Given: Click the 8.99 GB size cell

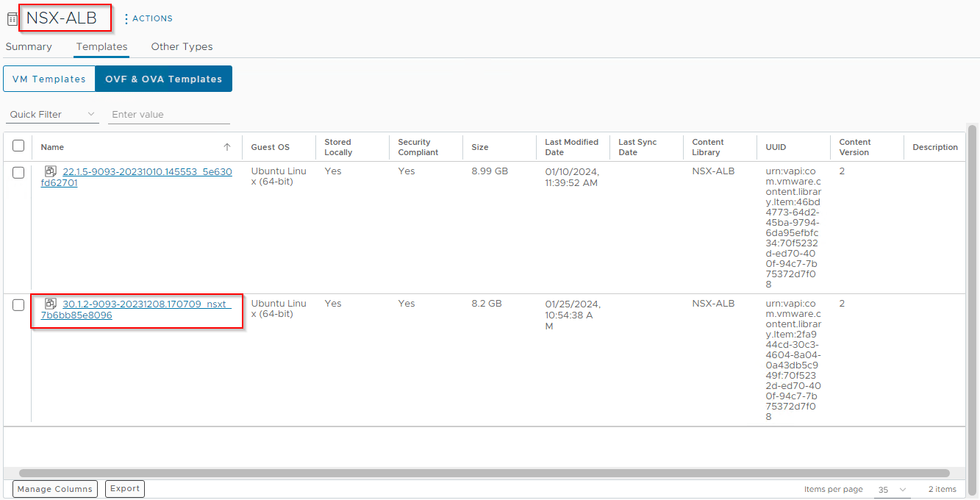Looking at the screenshot, I should point(490,171).
